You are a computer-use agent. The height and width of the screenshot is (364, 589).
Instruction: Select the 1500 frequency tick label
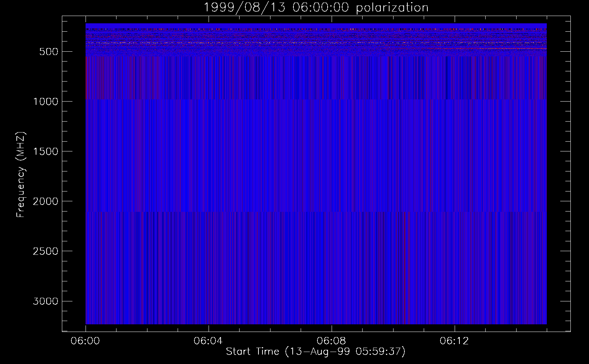pos(46,151)
